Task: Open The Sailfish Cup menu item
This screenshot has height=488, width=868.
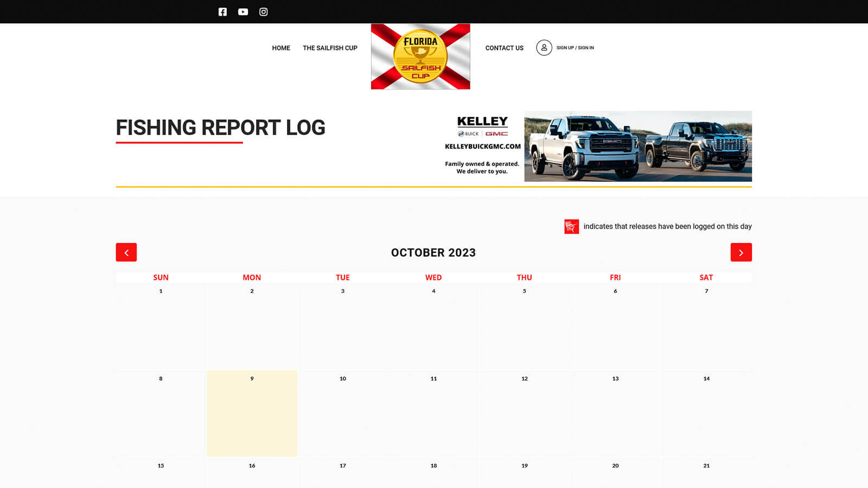Action: (x=330, y=48)
